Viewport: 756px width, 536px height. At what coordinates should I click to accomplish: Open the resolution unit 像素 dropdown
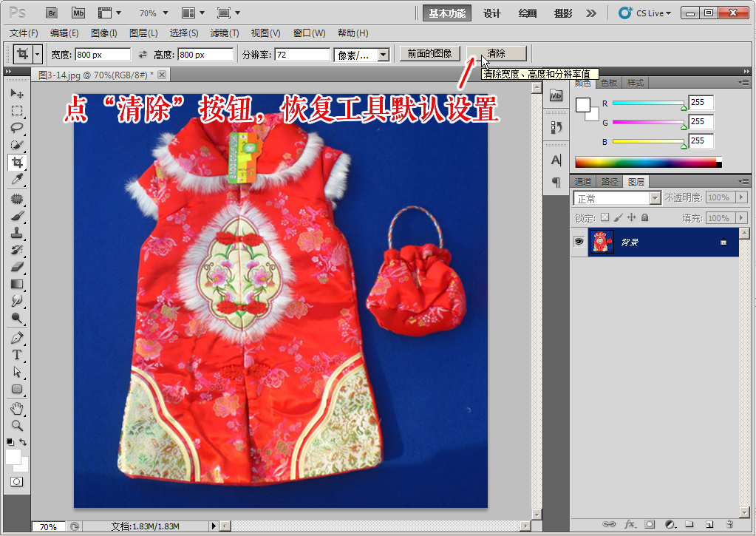click(x=362, y=55)
